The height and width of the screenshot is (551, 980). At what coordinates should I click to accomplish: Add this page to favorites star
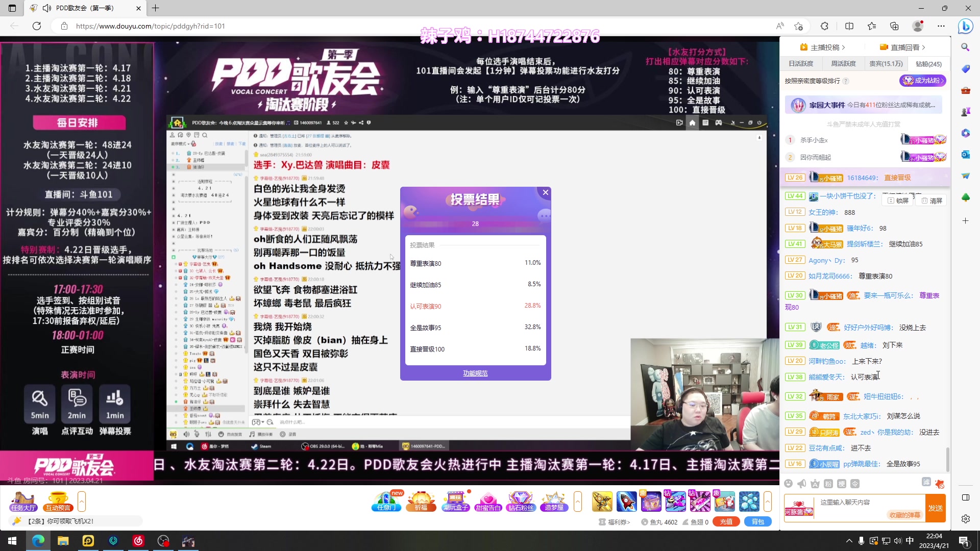[x=799, y=26]
